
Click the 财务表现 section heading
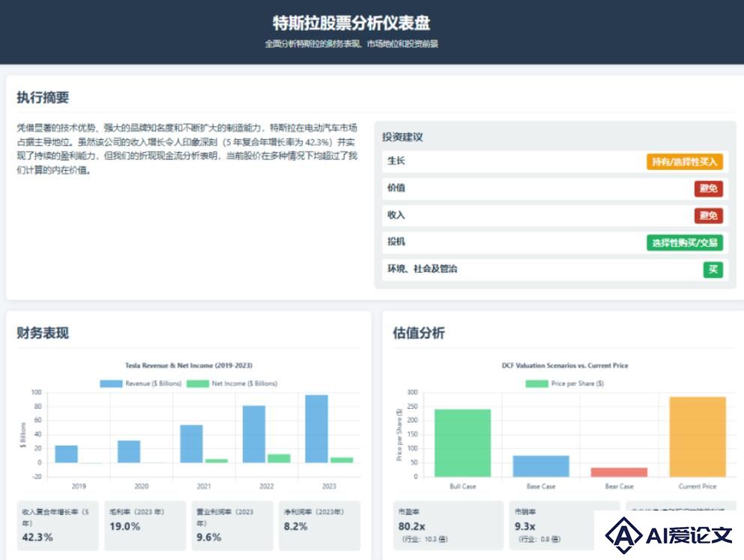tap(43, 333)
